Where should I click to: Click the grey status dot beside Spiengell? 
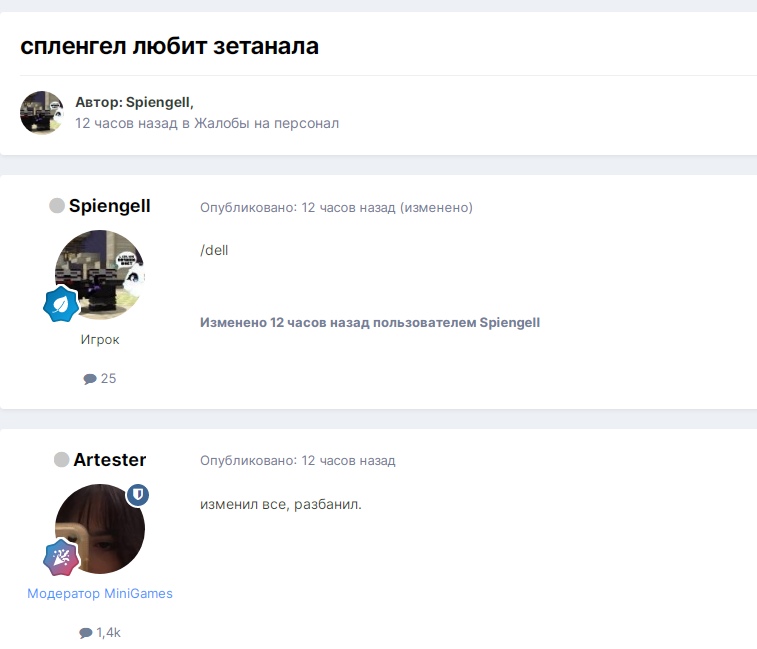(x=57, y=206)
